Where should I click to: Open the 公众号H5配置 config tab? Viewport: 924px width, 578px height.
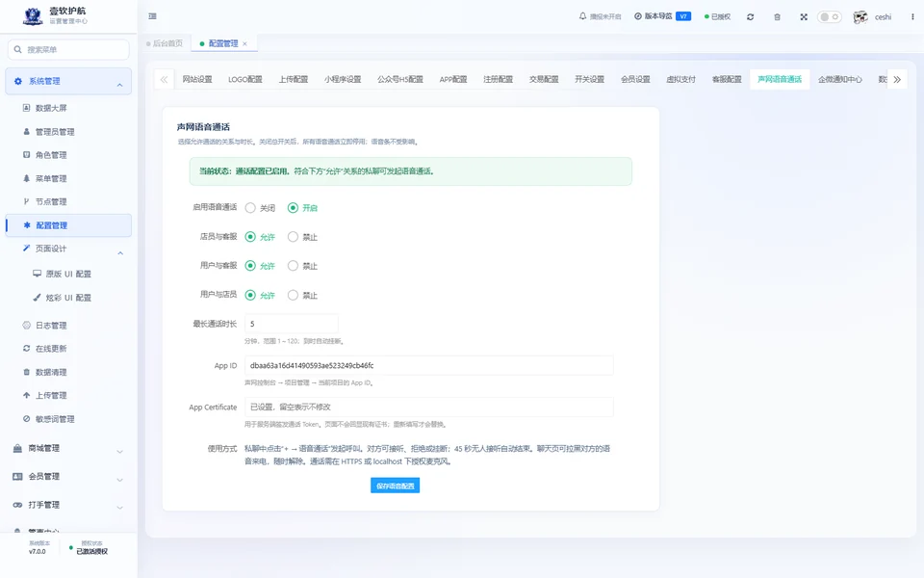400,79
